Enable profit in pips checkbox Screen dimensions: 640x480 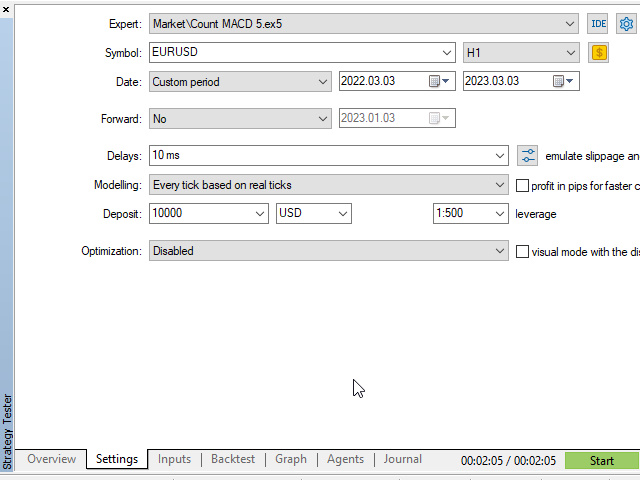click(522, 185)
